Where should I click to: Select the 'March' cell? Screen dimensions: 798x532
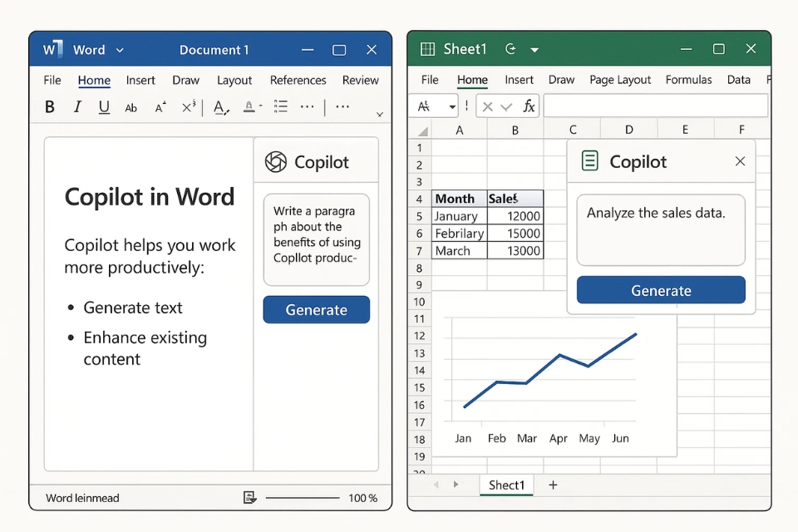[x=460, y=250]
